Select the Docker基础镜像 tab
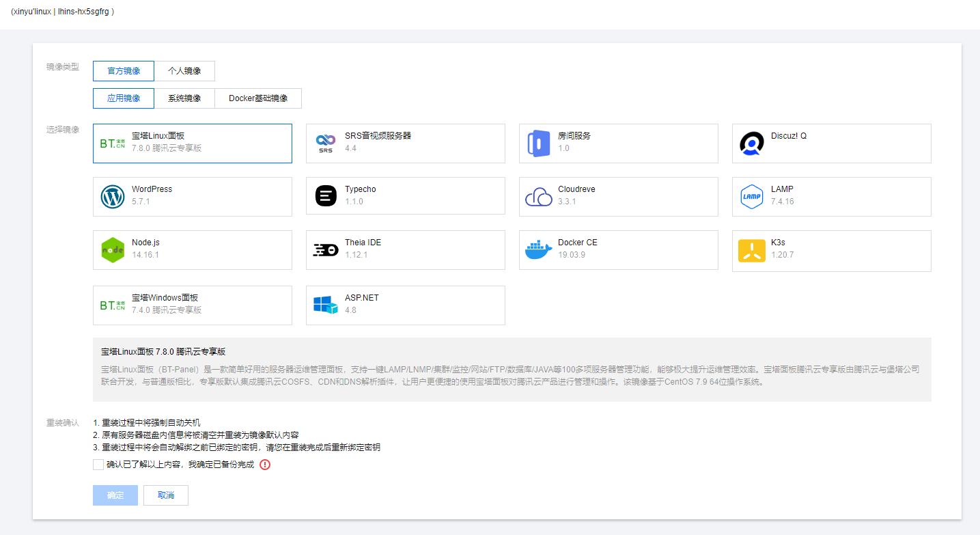Screen dimensions: 980x535 [x=258, y=98]
